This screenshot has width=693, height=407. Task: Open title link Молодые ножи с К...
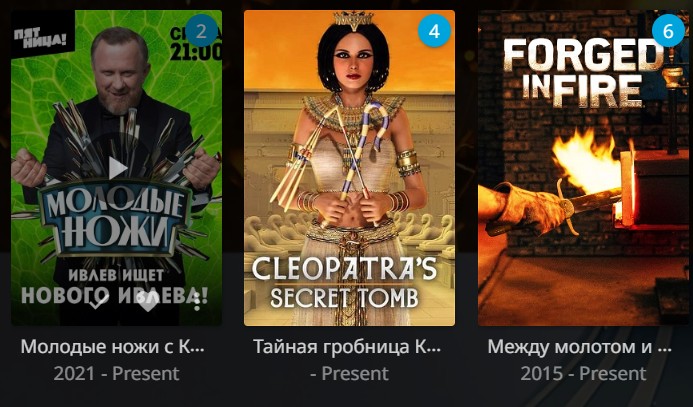point(113,347)
